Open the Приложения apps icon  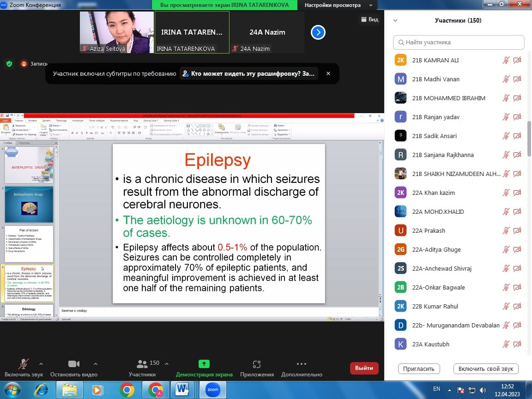click(x=257, y=364)
